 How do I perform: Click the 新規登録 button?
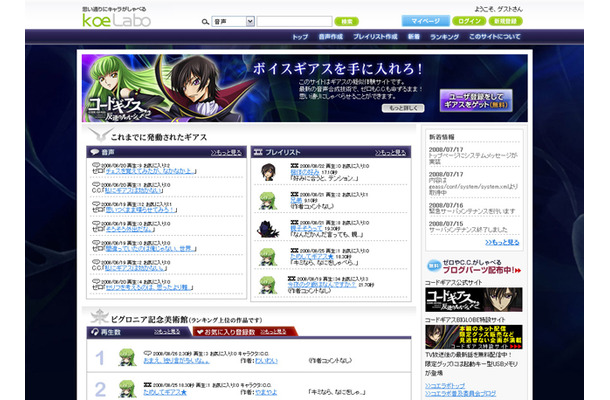pyautogui.click(x=505, y=21)
